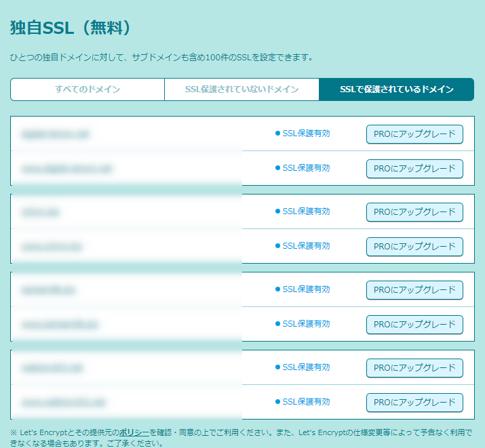The height and width of the screenshot is (448, 485).
Task: Click the blue SSL status dot in first row
Action: click(277, 134)
